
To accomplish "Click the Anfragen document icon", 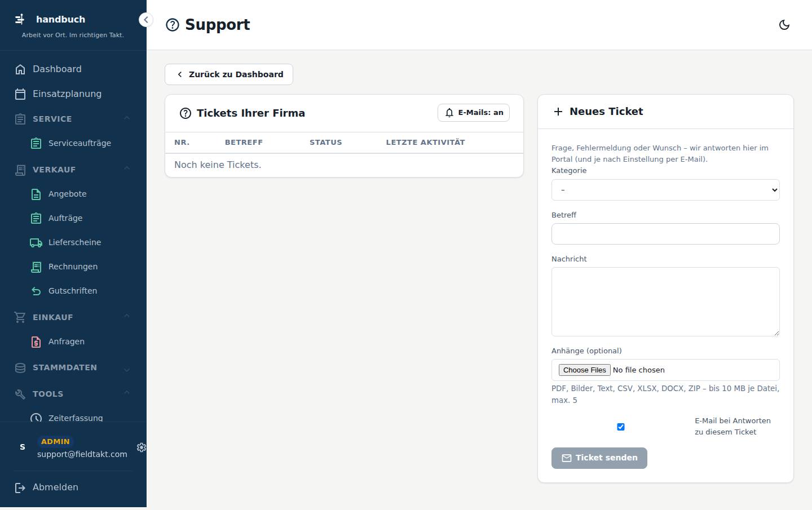I will click(36, 342).
